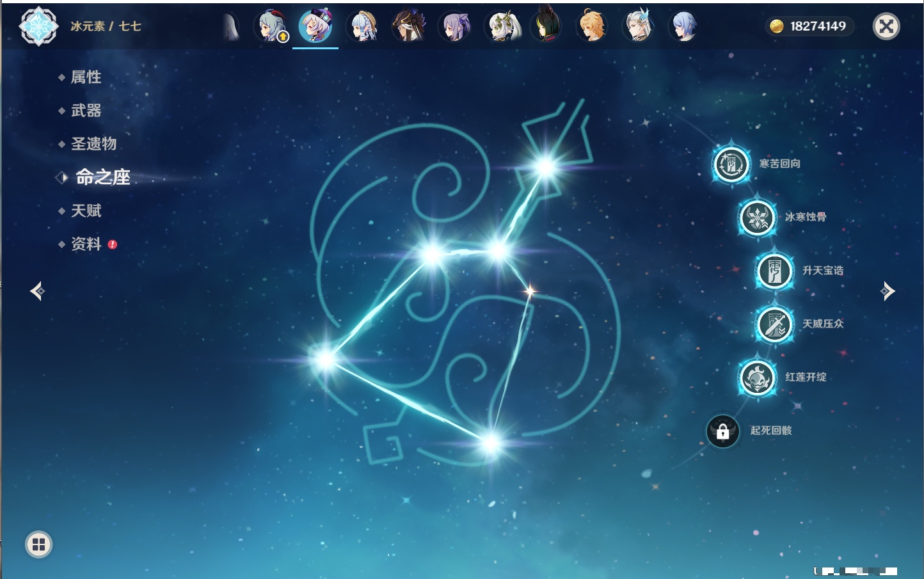Open the 武器 weapon tab

86,111
